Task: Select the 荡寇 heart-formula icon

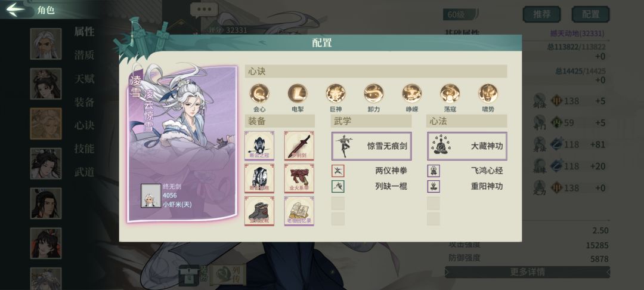Action: (x=450, y=94)
